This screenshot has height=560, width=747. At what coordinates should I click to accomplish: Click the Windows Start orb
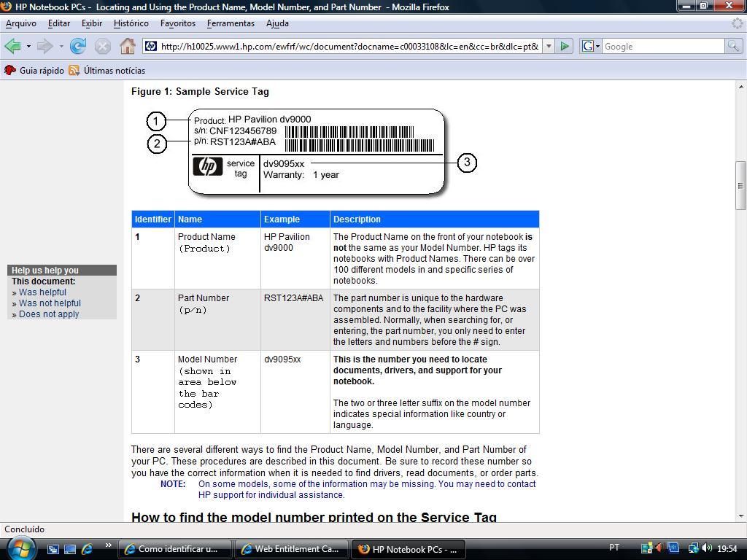click(x=20, y=548)
